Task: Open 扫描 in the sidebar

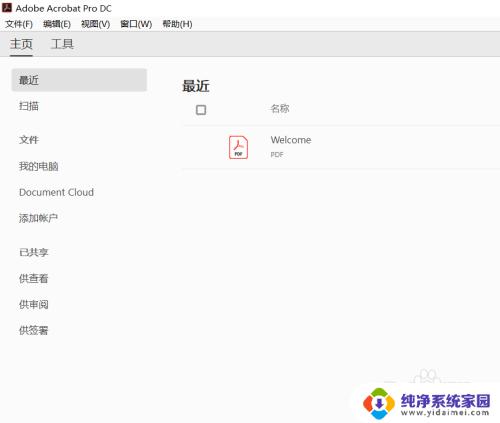Action: point(29,106)
